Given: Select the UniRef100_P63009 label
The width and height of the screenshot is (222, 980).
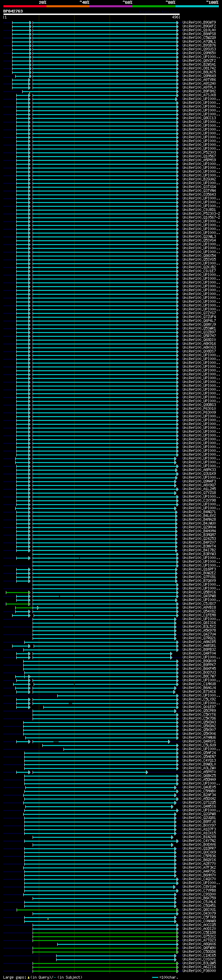Looking at the screenshot, I should point(199,412).
